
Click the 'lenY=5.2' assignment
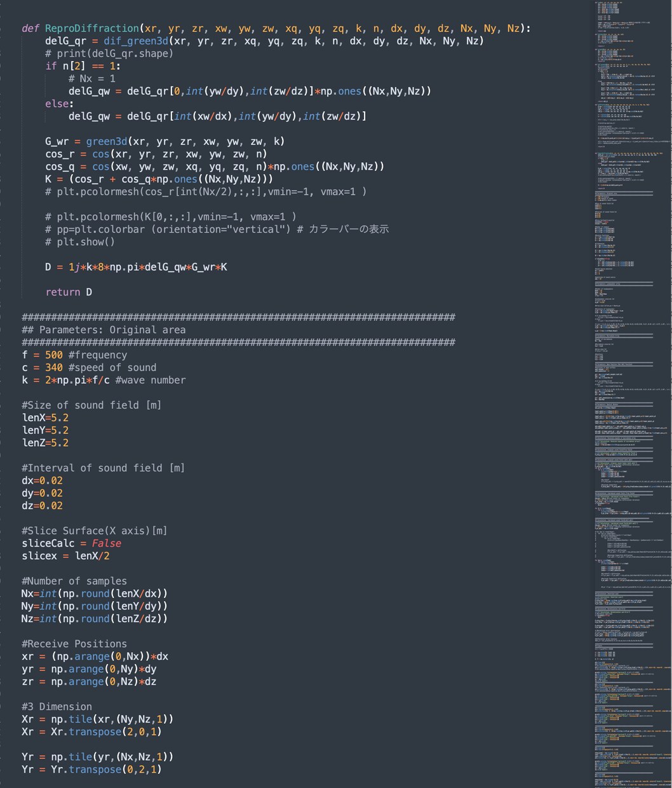pos(45,430)
